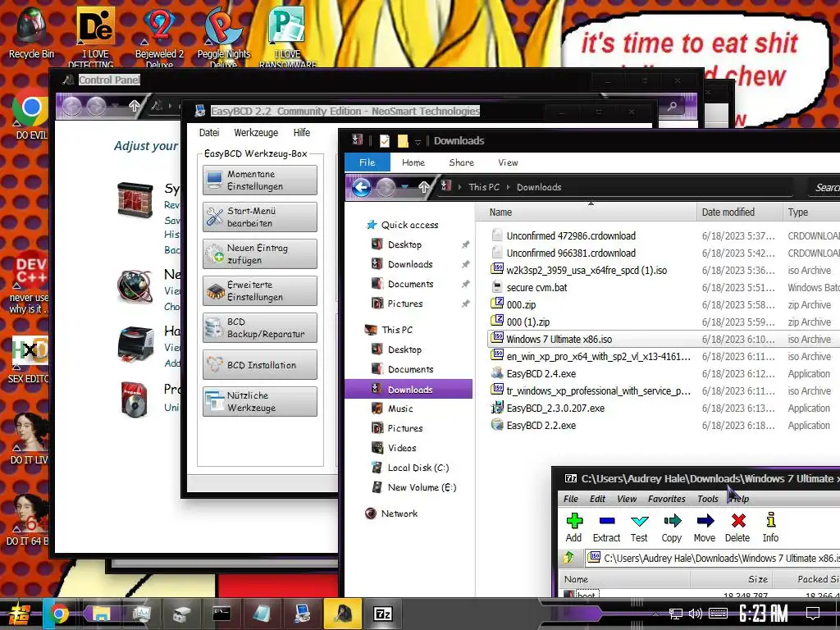Viewport: 840px width, 630px height.
Task: Click the 7-Zip Copy icon
Action: tap(672, 527)
